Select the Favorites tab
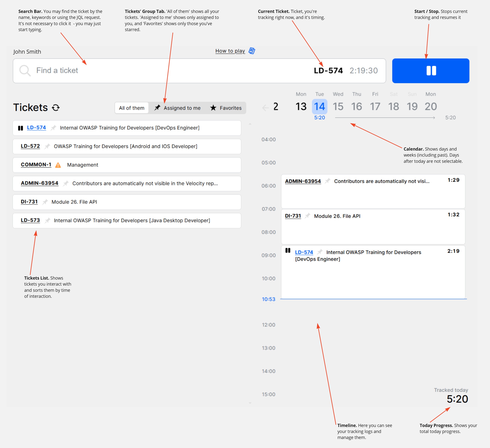490x448 pixels. pyautogui.click(x=226, y=108)
